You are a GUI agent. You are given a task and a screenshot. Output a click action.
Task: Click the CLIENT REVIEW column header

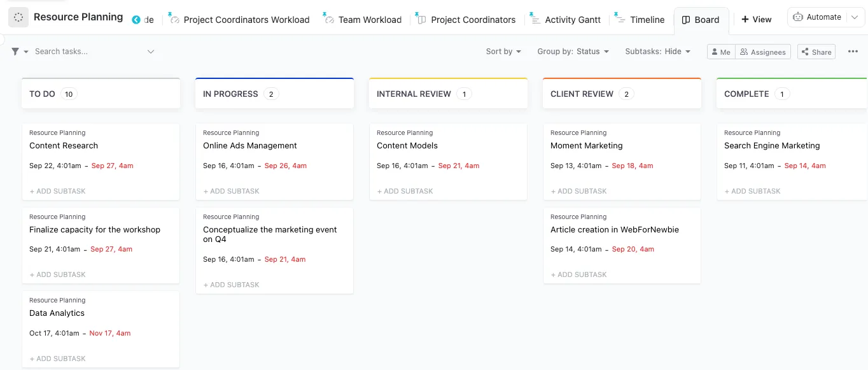[622, 94]
